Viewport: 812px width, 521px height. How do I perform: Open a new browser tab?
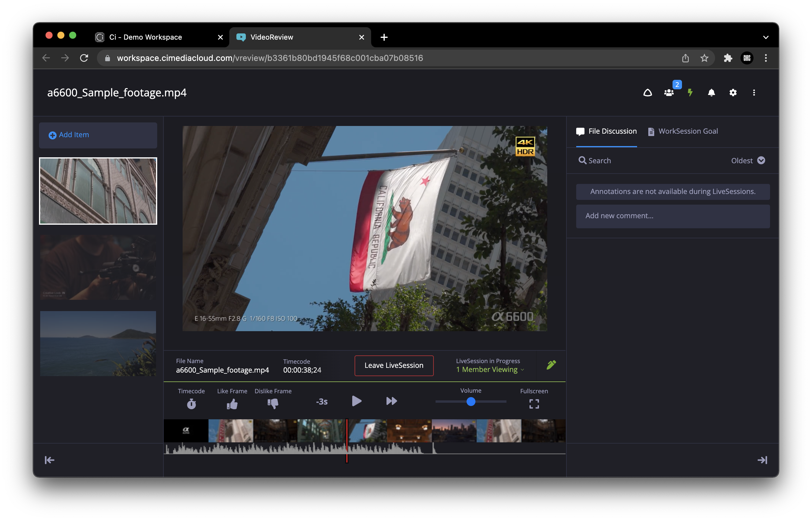tap(384, 37)
